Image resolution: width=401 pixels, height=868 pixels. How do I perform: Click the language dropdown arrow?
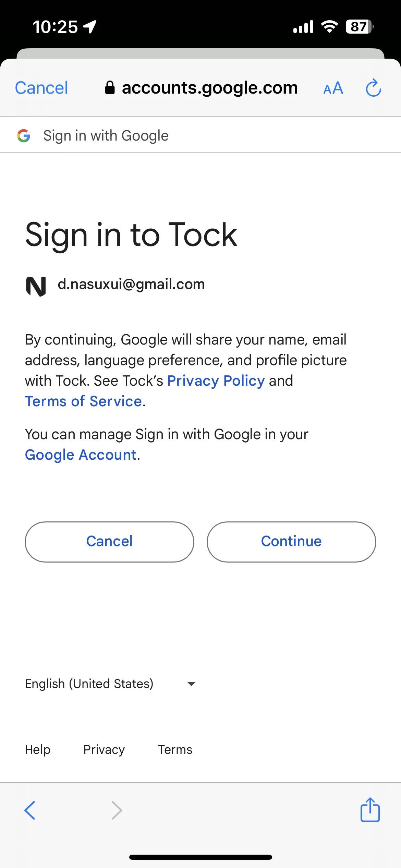191,684
